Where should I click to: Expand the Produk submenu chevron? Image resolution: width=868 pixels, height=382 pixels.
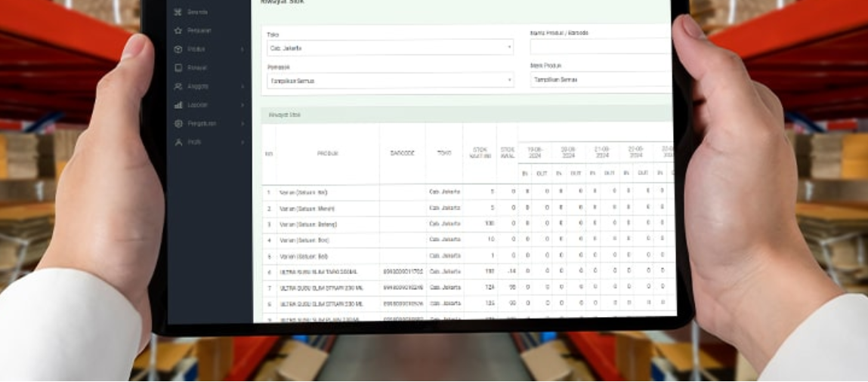point(242,49)
